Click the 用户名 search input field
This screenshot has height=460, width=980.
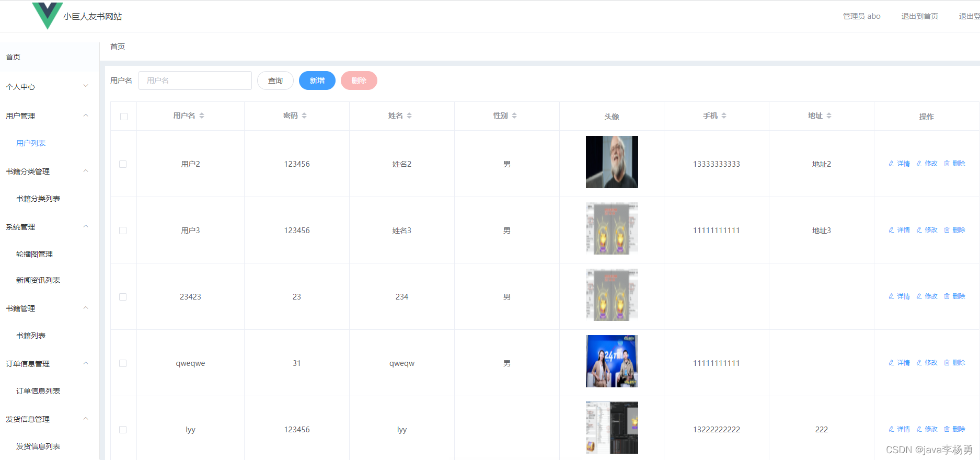click(x=195, y=80)
